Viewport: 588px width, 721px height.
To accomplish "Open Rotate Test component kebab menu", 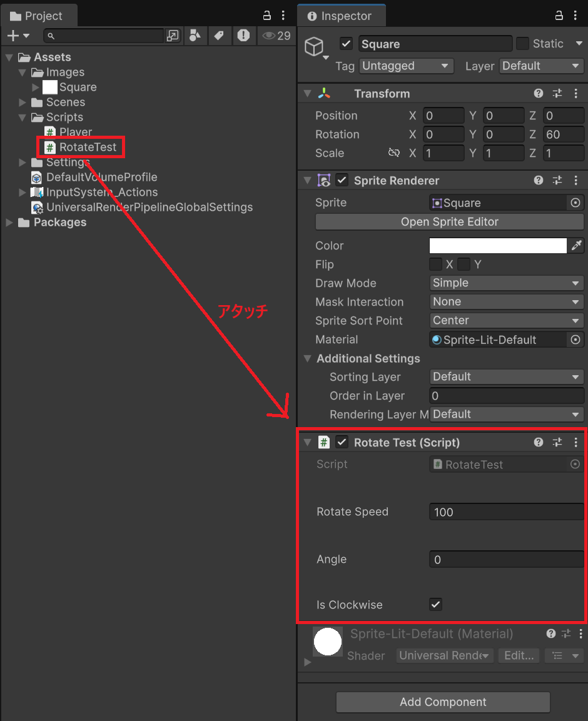I will pos(576,443).
